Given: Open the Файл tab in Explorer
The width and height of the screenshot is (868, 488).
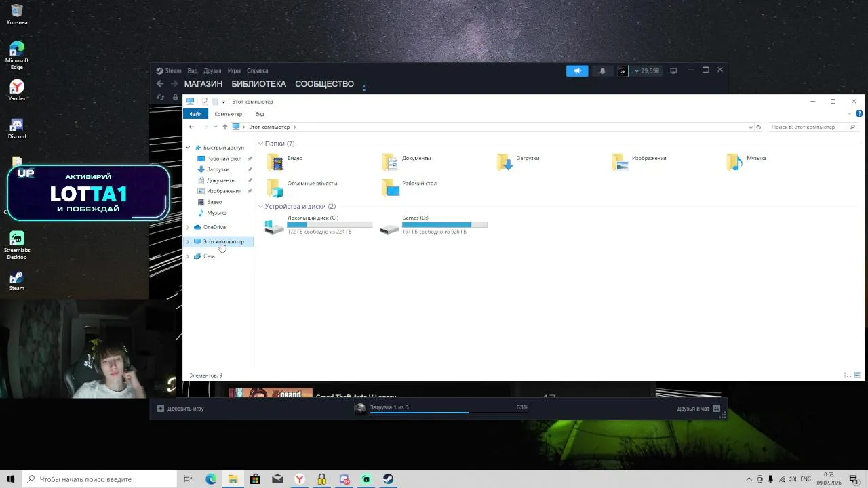Looking at the screenshot, I should [x=195, y=114].
